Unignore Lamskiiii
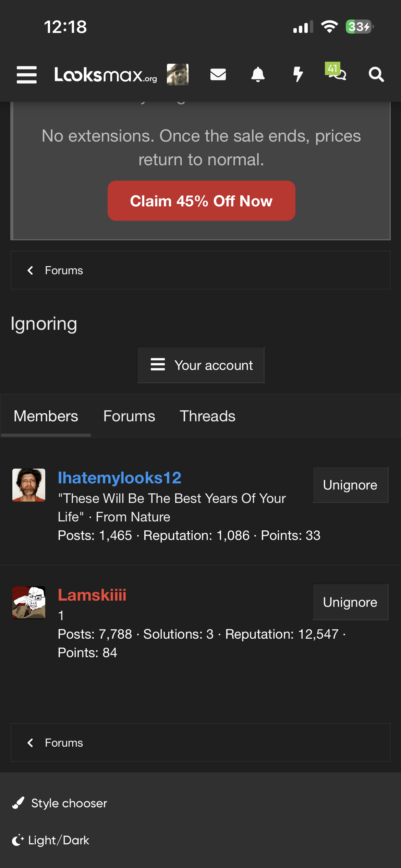This screenshot has width=401, height=868. pos(350,602)
